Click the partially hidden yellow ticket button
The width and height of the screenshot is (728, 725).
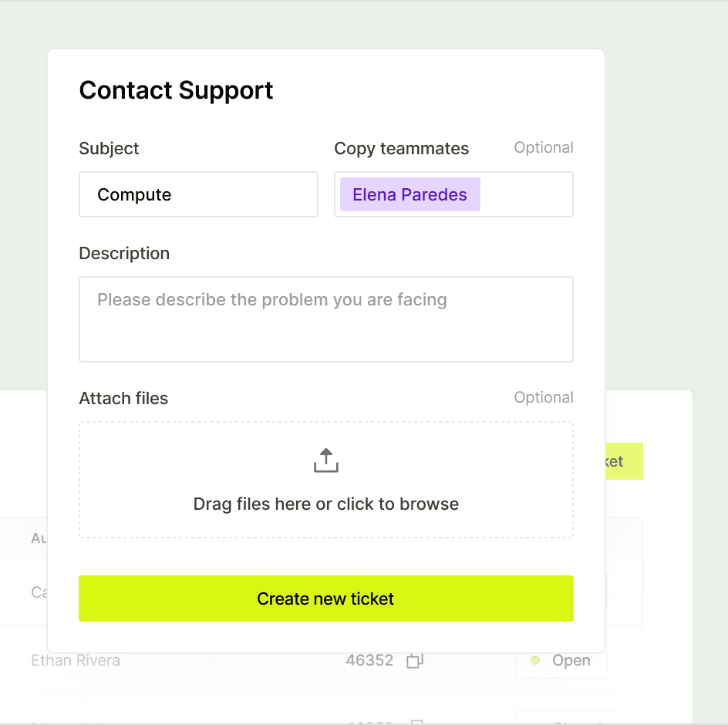point(624,461)
